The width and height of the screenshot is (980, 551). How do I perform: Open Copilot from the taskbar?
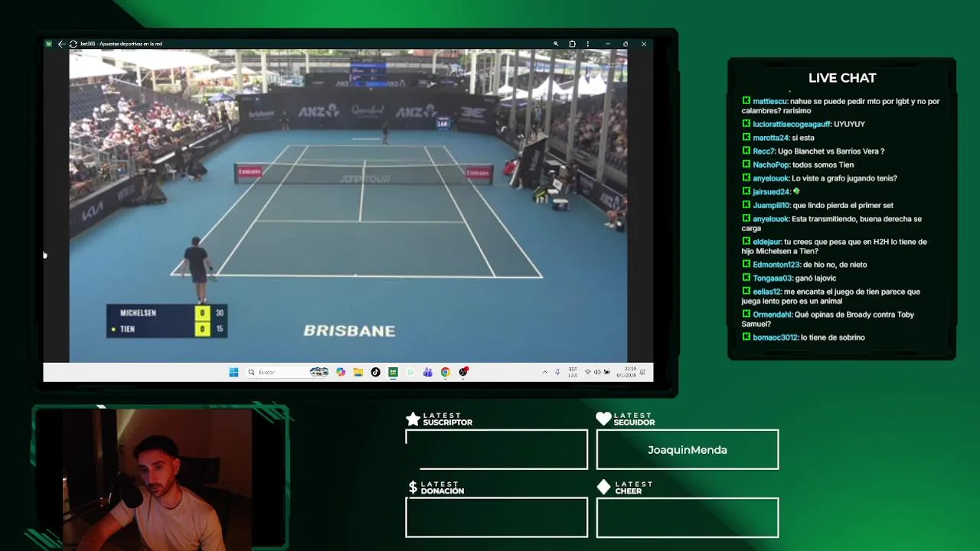click(341, 372)
